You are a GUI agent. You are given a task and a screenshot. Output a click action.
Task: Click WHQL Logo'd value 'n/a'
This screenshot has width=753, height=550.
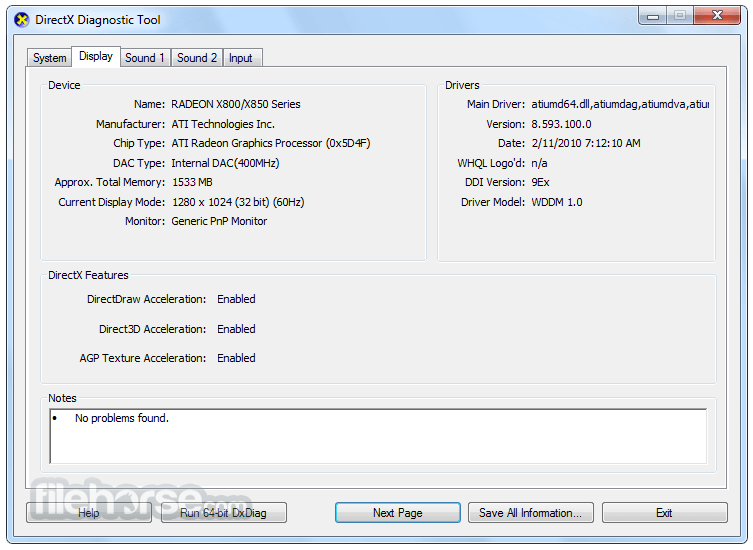click(539, 163)
